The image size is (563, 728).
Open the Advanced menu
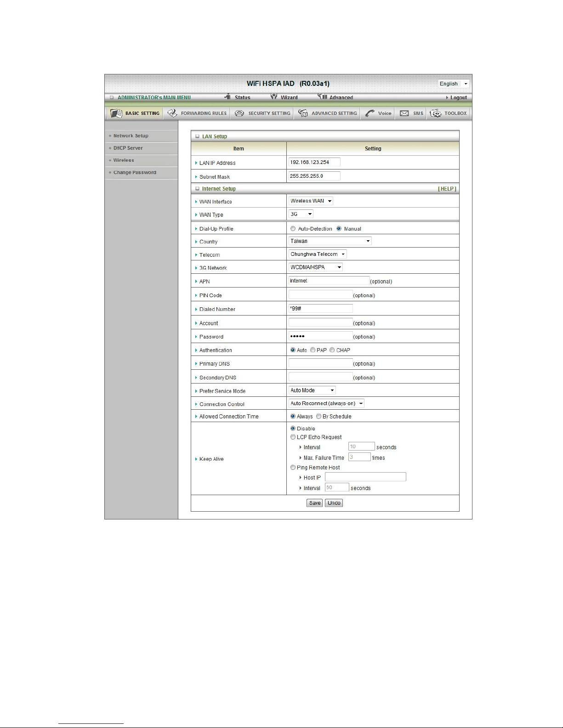[x=341, y=97]
